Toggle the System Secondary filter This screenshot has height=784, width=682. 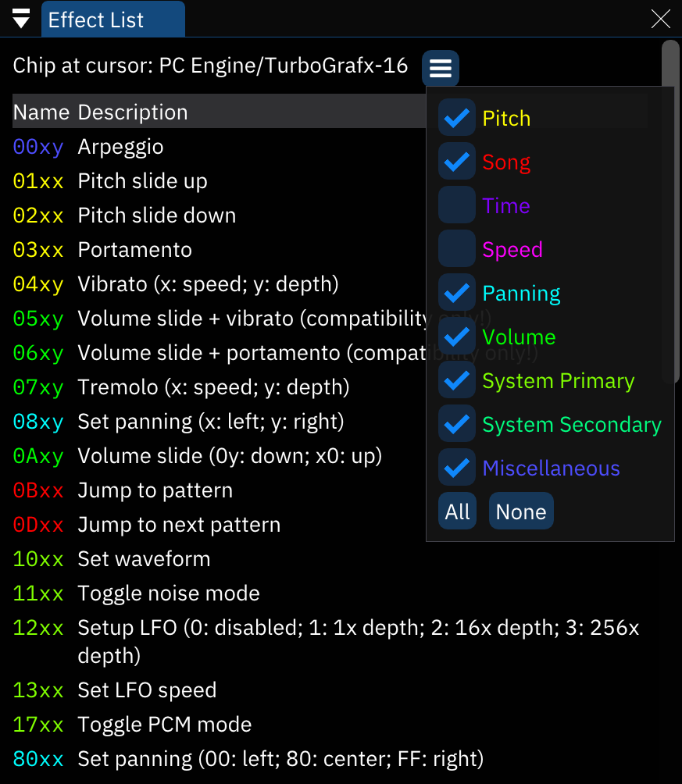tap(456, 424)
